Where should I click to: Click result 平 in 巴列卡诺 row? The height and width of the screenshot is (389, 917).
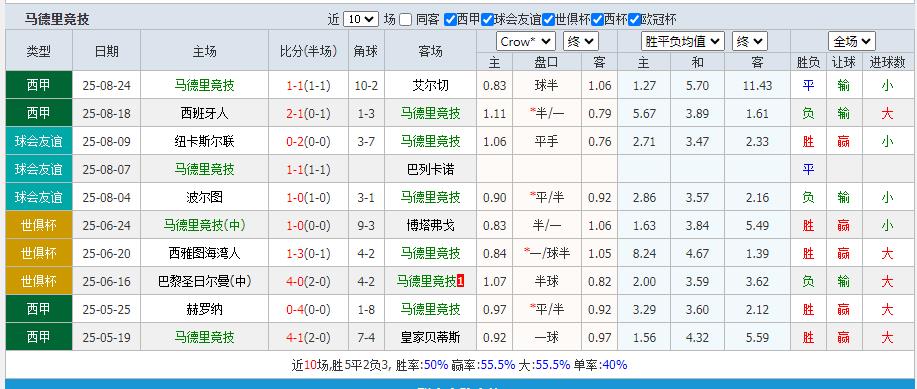808,170
